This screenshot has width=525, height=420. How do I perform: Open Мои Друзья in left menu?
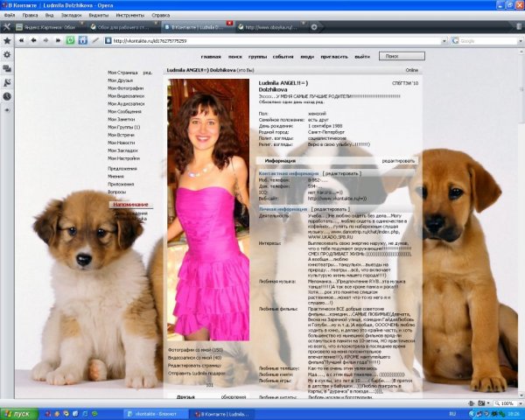(120, 80)
